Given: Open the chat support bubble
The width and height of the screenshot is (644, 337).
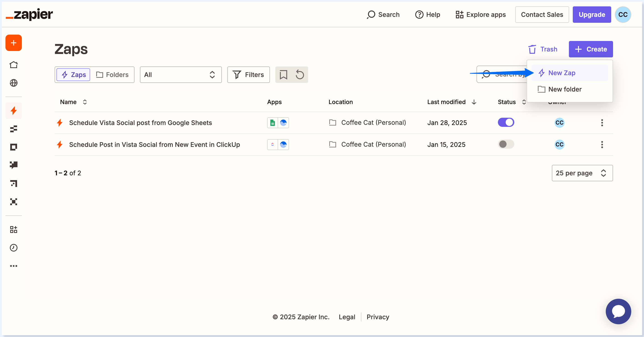Looking at the screenshot, I should (618, 311).
